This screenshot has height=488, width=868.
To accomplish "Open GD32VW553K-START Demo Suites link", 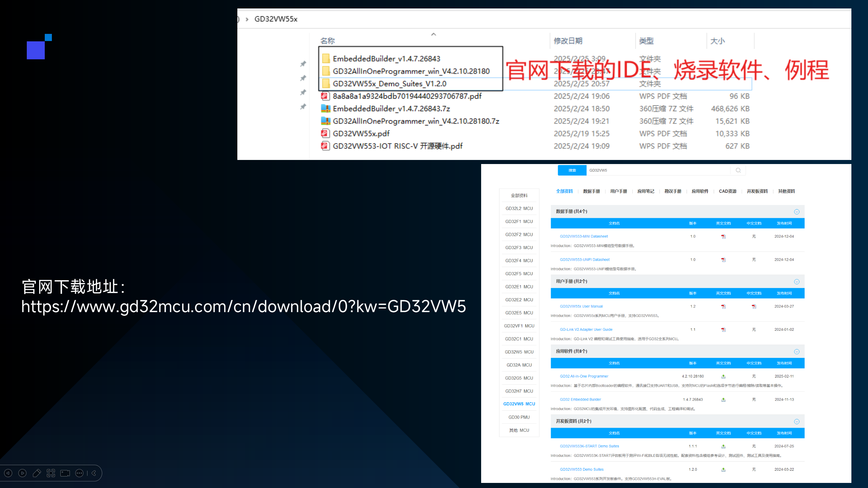I will point(589,446).
